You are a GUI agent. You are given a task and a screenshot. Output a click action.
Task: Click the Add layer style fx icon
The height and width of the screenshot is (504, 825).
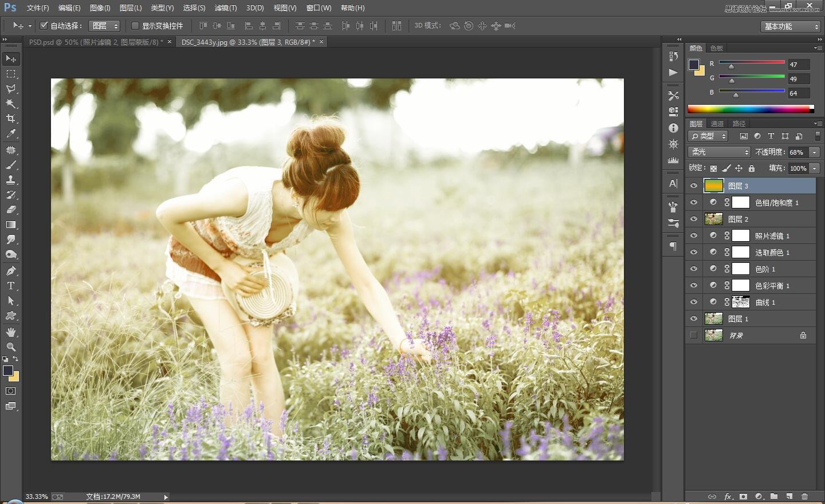click(728, 497)
